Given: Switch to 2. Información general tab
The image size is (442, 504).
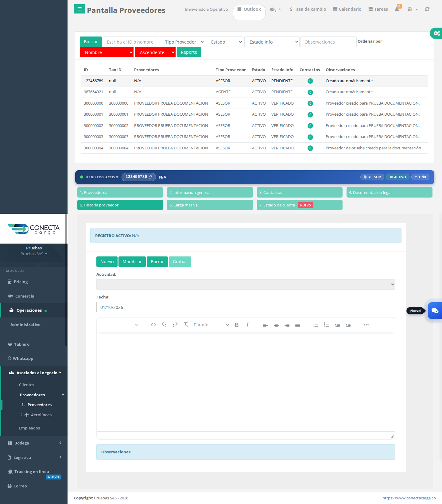Looking at the screenshot, I should pos(210,192).
